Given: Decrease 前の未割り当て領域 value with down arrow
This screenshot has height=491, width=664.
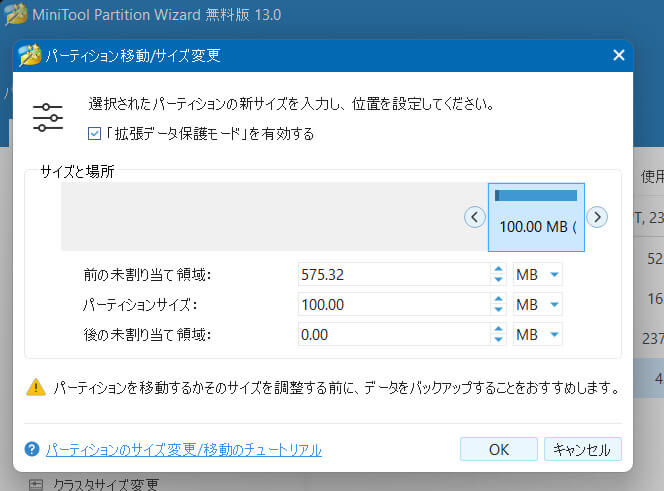Looking at the screenshot, I should [498, 280].
